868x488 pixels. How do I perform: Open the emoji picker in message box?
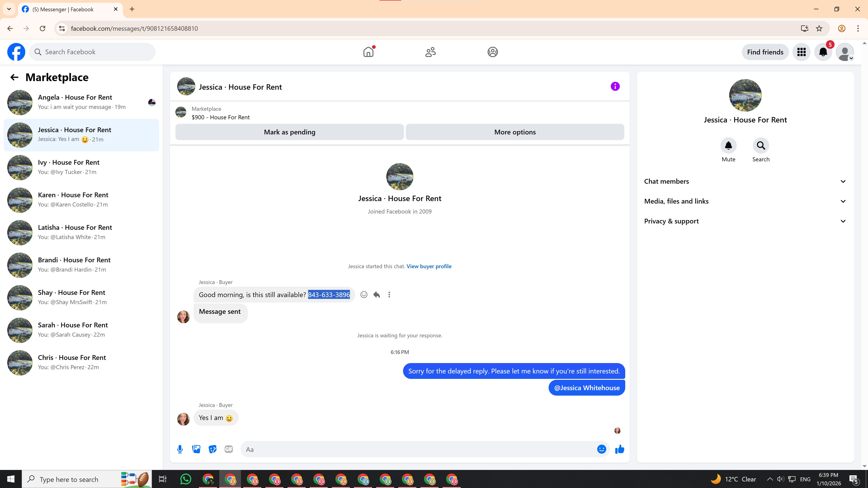pos(601,449)
